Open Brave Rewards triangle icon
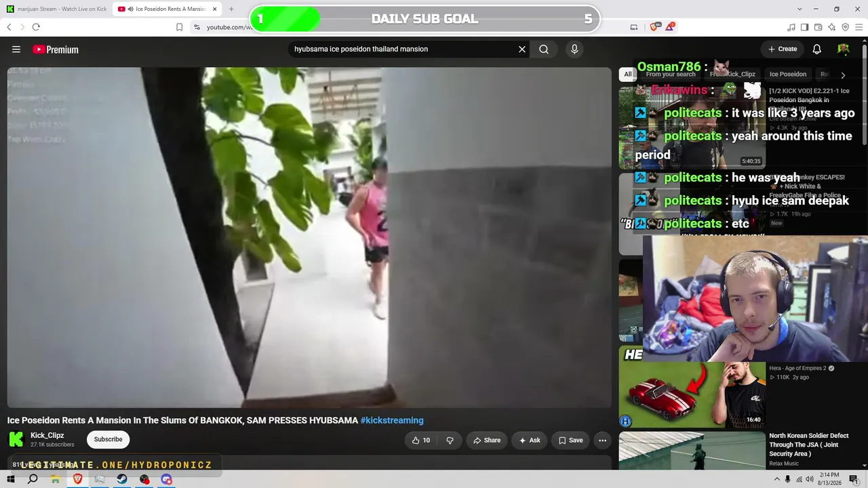This screenshot has width=868, height=488. pos(670,27)
